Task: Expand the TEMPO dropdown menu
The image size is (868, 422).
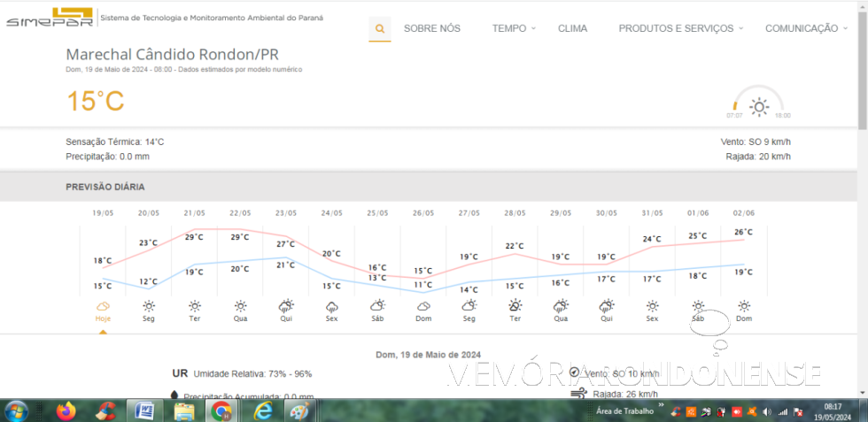Action: [514, 28]
